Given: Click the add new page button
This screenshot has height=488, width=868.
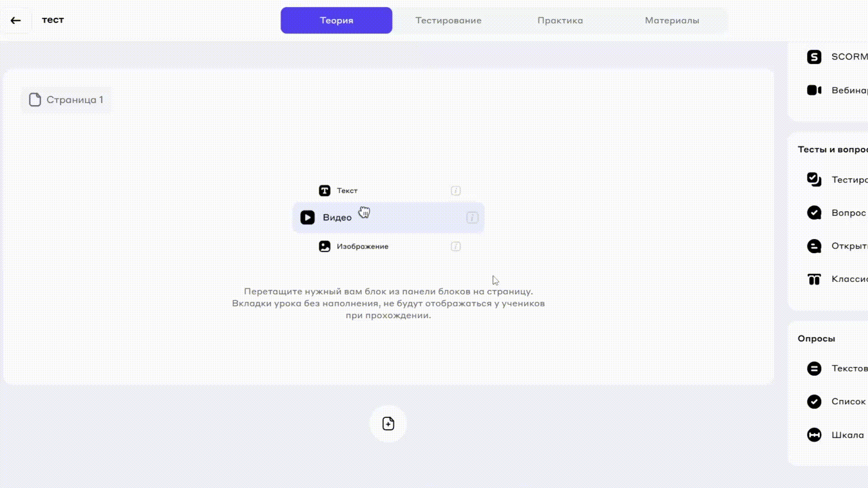Looking at the screenshot, I should click(388, 424).
